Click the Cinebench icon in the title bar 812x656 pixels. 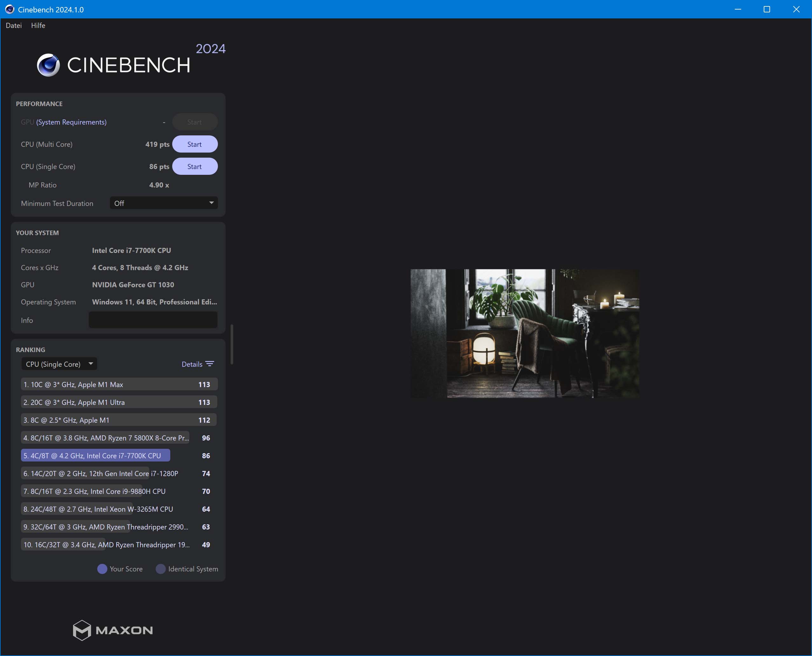coord(9,10)
